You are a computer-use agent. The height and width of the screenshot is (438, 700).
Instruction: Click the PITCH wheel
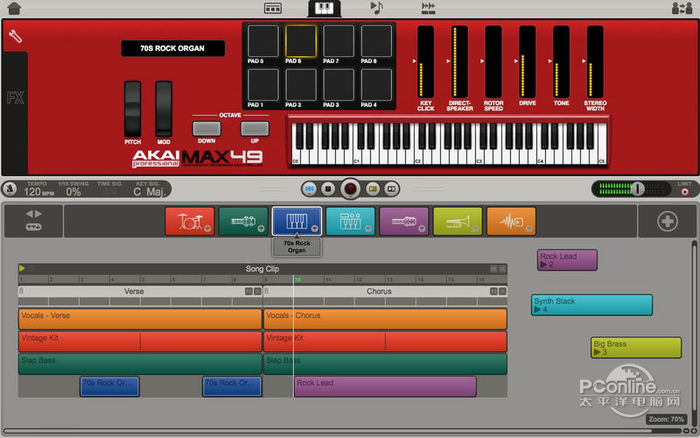click(133, 108)
